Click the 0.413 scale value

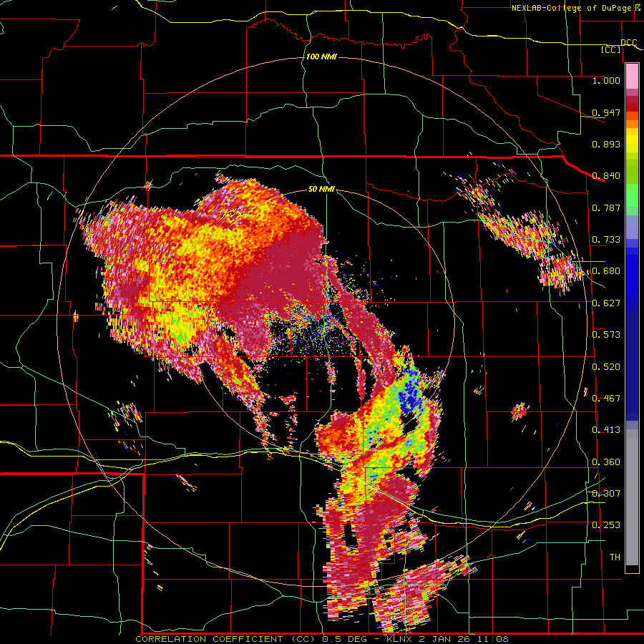pos(606,430)
